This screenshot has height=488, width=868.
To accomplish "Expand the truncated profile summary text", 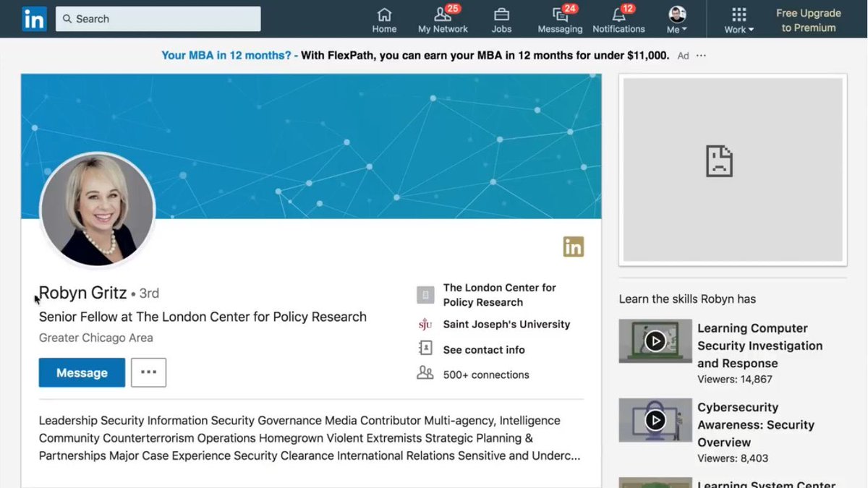I will click(310, 438).
